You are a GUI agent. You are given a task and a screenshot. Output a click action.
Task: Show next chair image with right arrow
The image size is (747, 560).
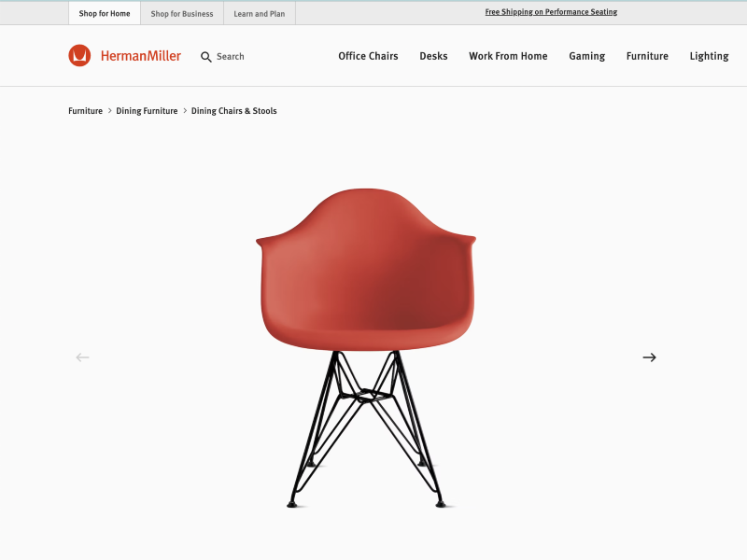649,357
